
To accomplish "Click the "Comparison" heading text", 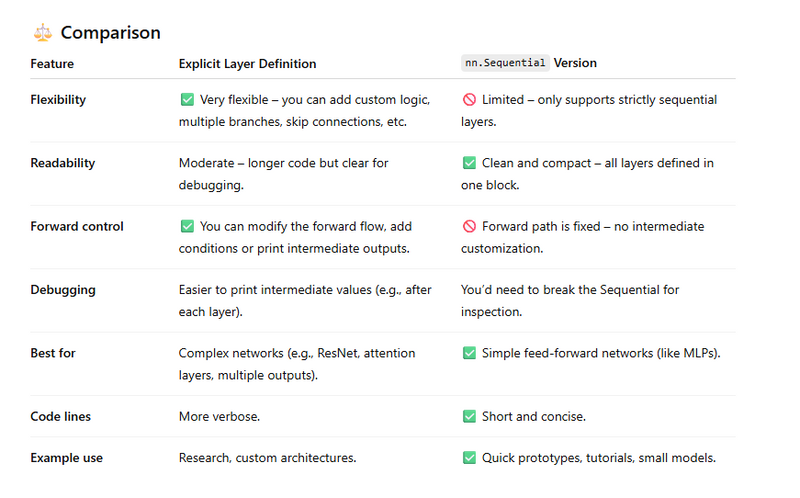I will (x=110, y=33).
